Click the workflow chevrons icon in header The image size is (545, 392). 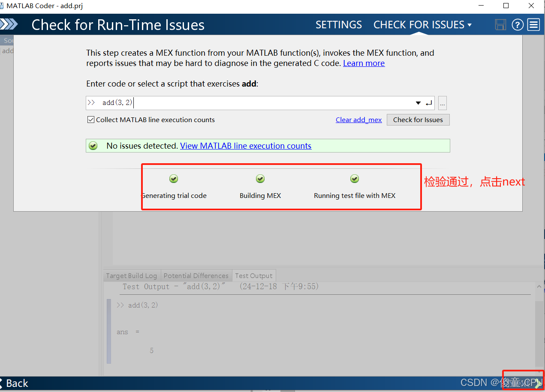[x=9, y=24]
